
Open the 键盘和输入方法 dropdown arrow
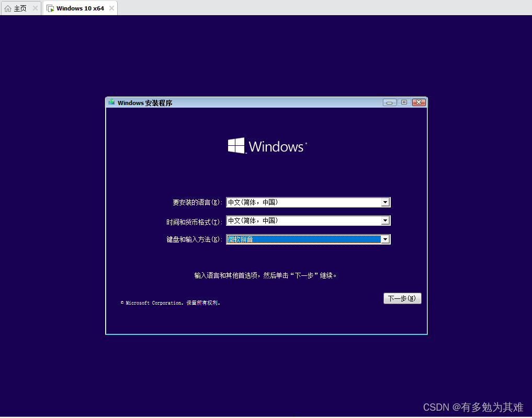click(385, 239)
